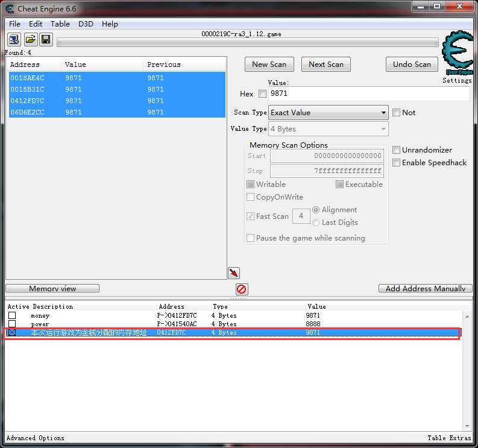
Task: Click the power value 8888
Action: pyautogui.click(x=313, y=324)
